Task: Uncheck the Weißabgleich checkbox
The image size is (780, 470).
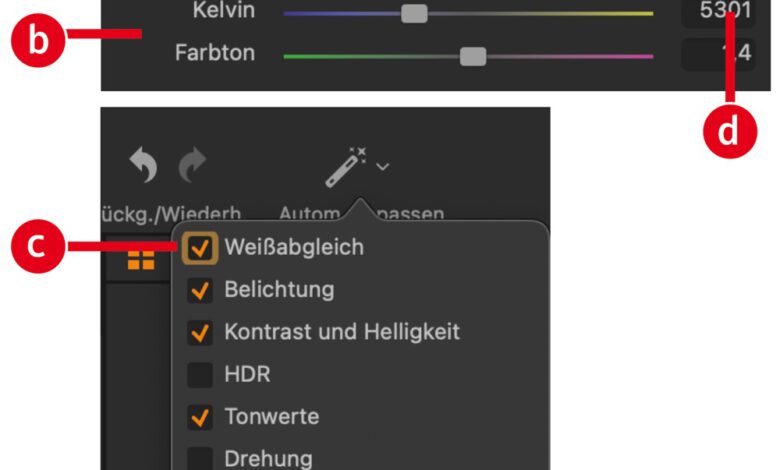Action: tap(201, 247)
